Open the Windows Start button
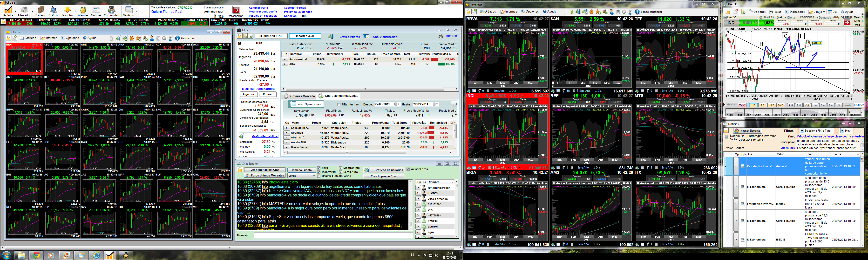868x260 pixels. [6, 255]
